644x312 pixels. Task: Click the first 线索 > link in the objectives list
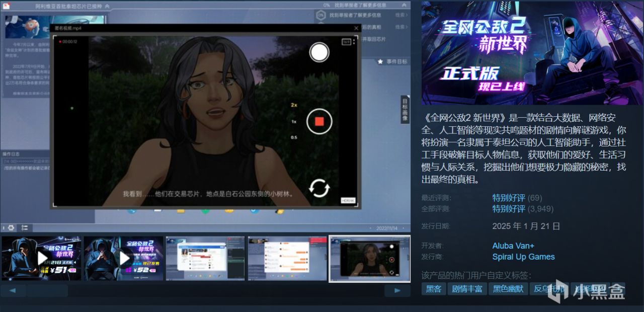click(401, 15)
